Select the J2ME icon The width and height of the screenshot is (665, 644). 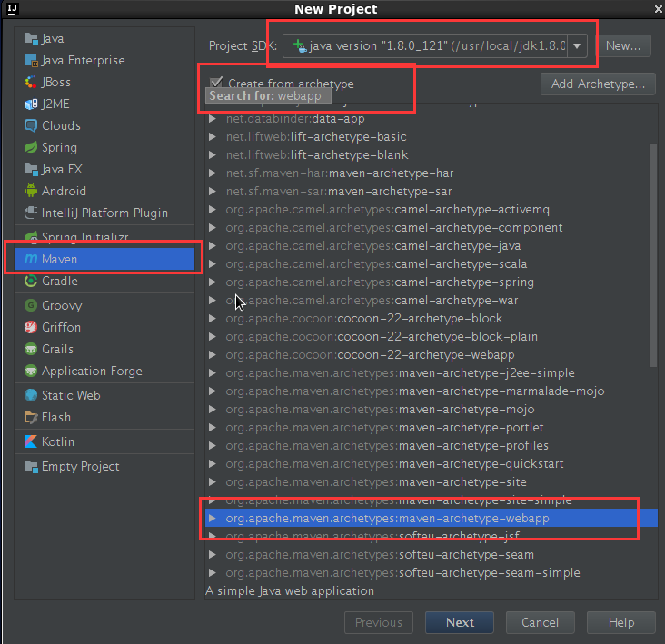pos(31,104)
